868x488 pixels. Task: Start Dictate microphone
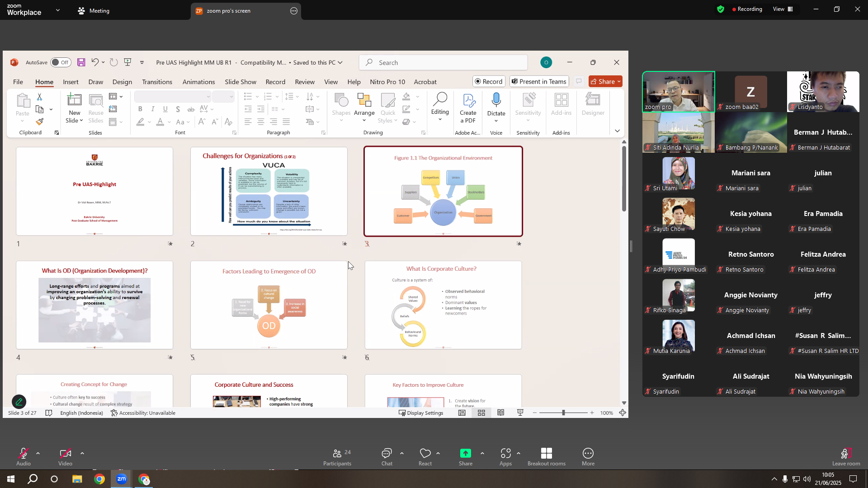click(496, 107)
